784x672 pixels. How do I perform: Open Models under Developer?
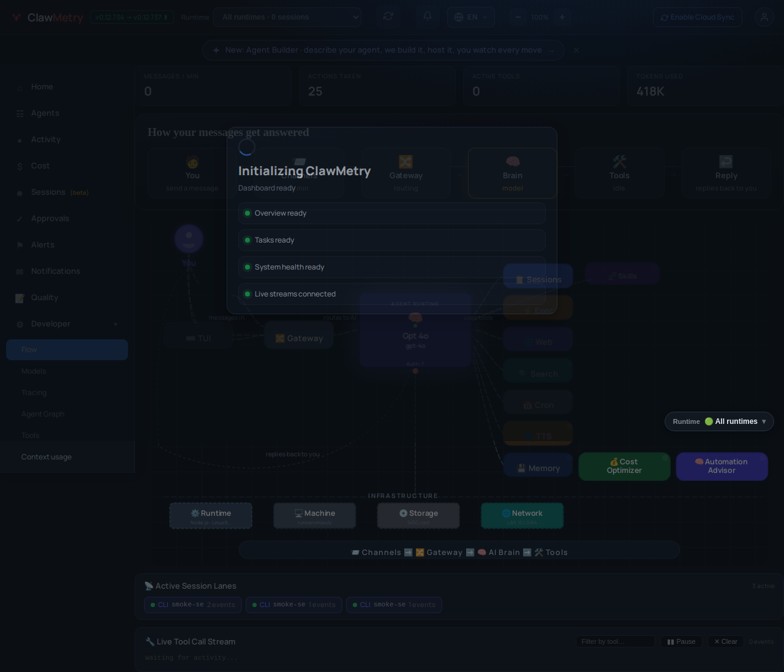click(x=67, y=371)
